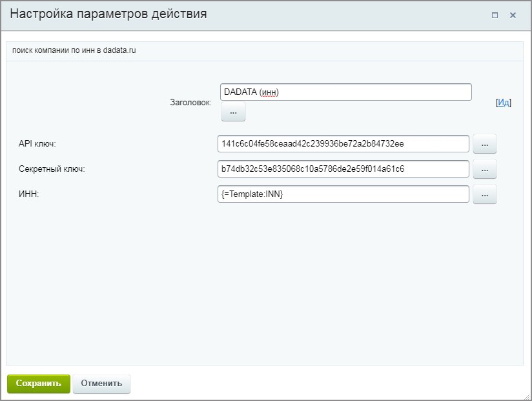Open value picker for API ключ
This screenshot has width=532, height=401.
485,144
